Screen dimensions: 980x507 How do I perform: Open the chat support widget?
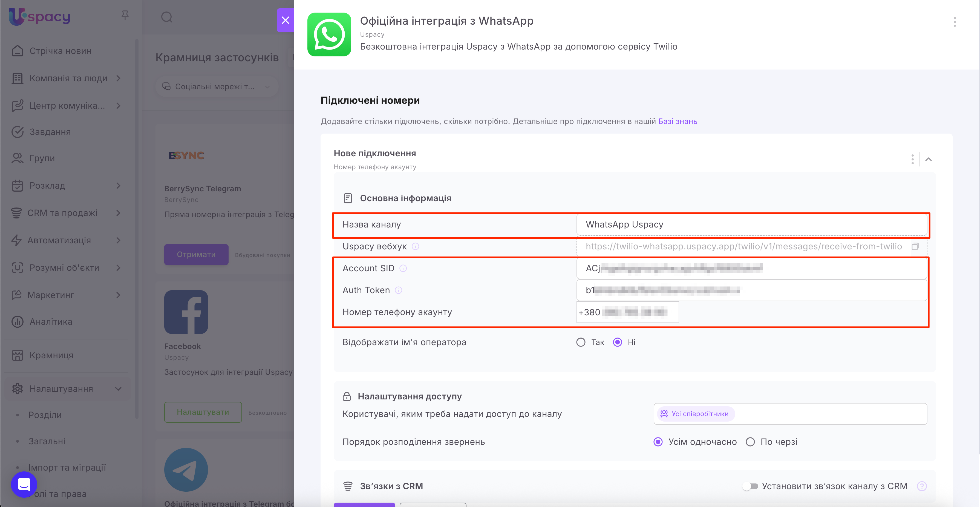(24, 484)
